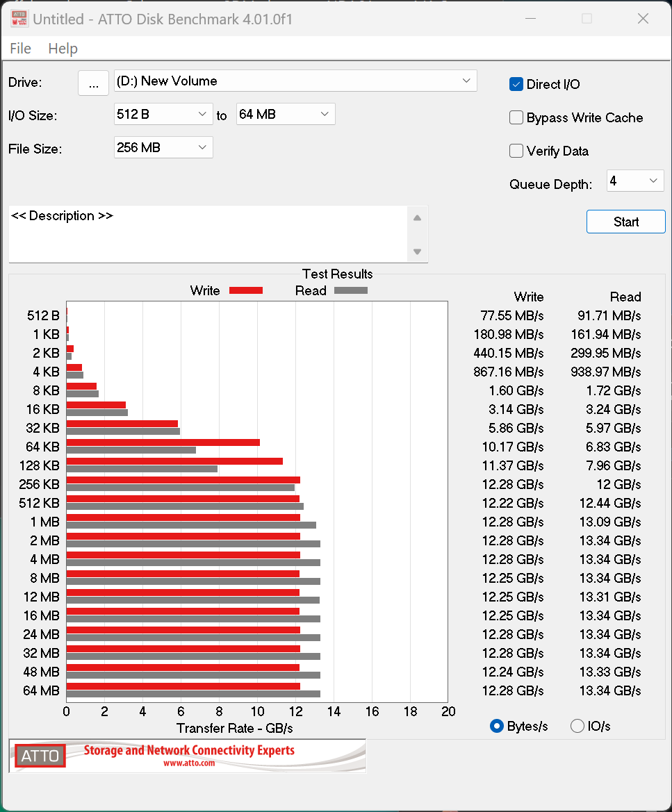Select the Bytes/s radio button

click(x=497, y=726)
